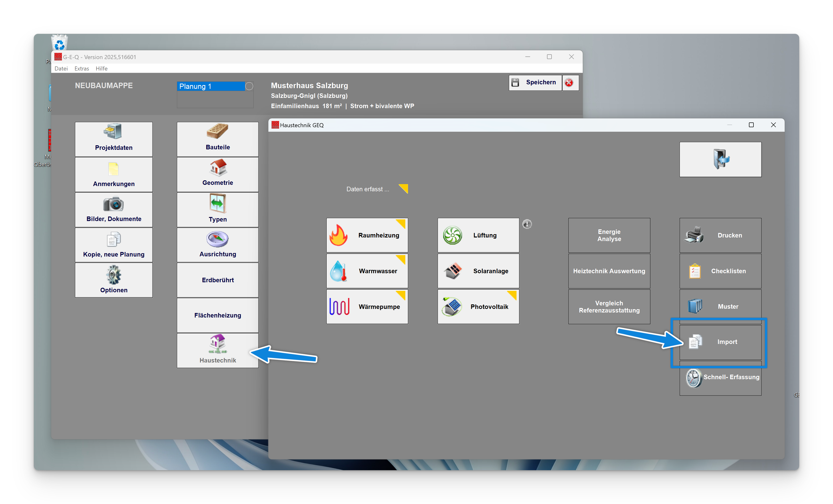The image size is (833, 504).
Task: Click the red cancel X button
Action: 569,82
